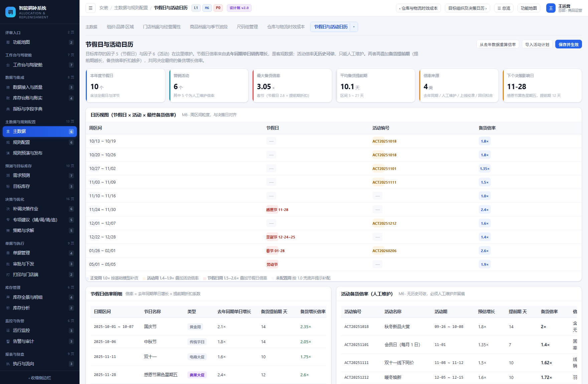588x384 pixels.
Task: Click icon beside 功能地图 in sidebar
Action: pos(8,42)
